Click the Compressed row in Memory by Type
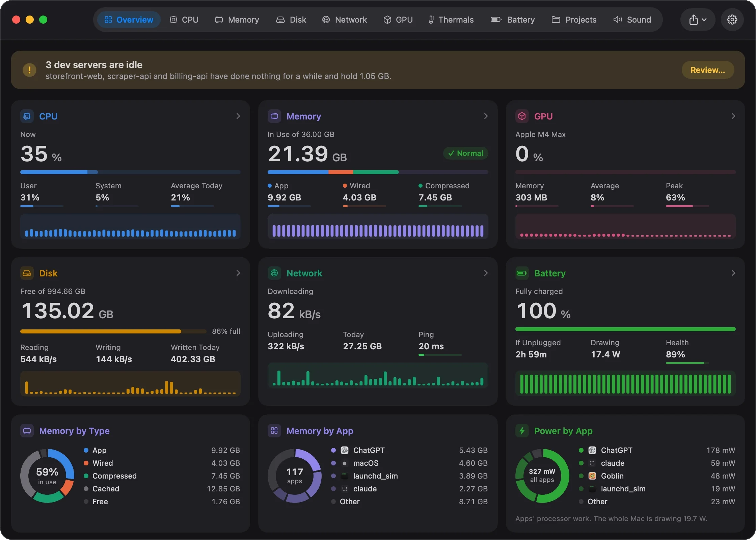This screenshot has width=756, height=540. point(162,476)
